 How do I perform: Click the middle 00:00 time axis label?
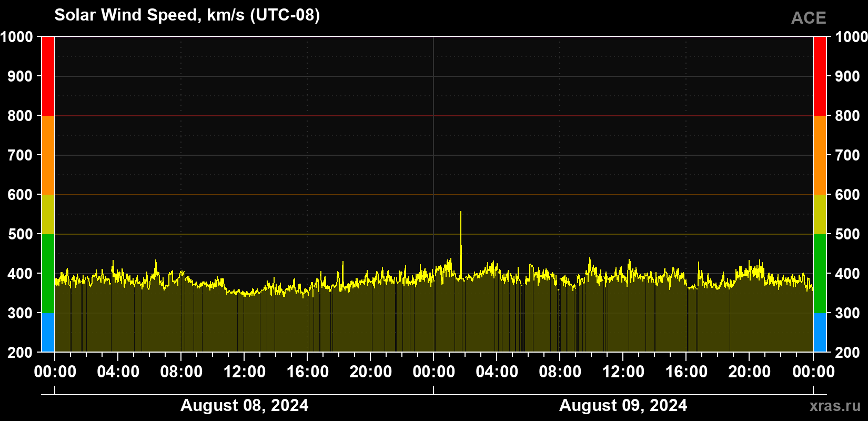click(x=433, y=372)
